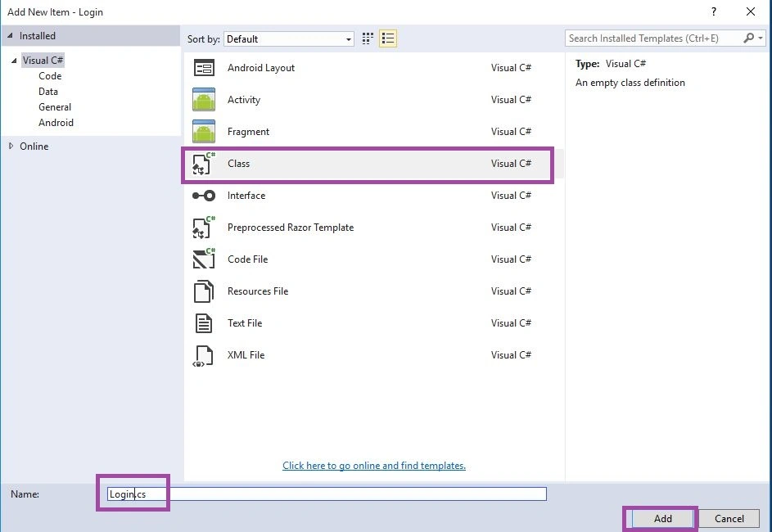
Task: Choose the Activity template icon
Action: 204,99
